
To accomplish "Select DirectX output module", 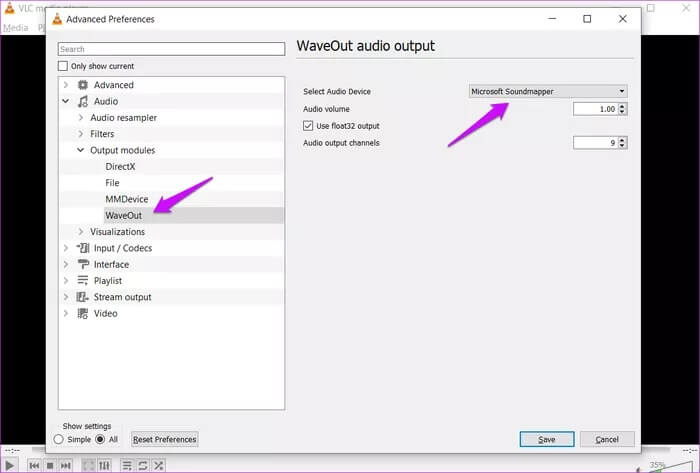I will pos(120,166).
